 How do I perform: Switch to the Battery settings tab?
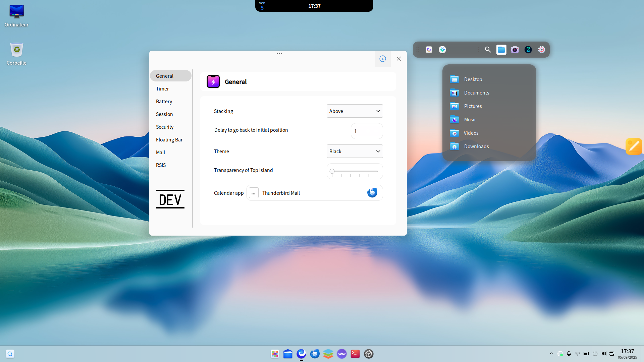click(x=164, y=102)
